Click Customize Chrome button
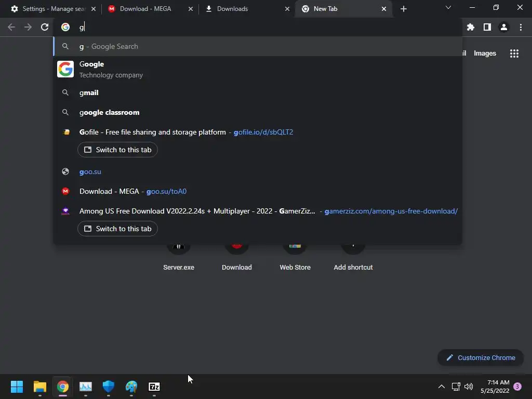 click(481, 357)
